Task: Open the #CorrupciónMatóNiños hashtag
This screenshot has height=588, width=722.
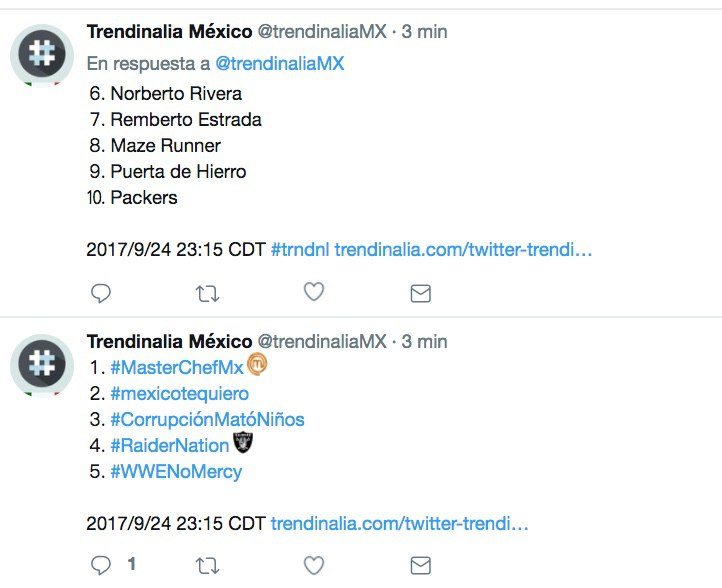Action: coord(207,419)
